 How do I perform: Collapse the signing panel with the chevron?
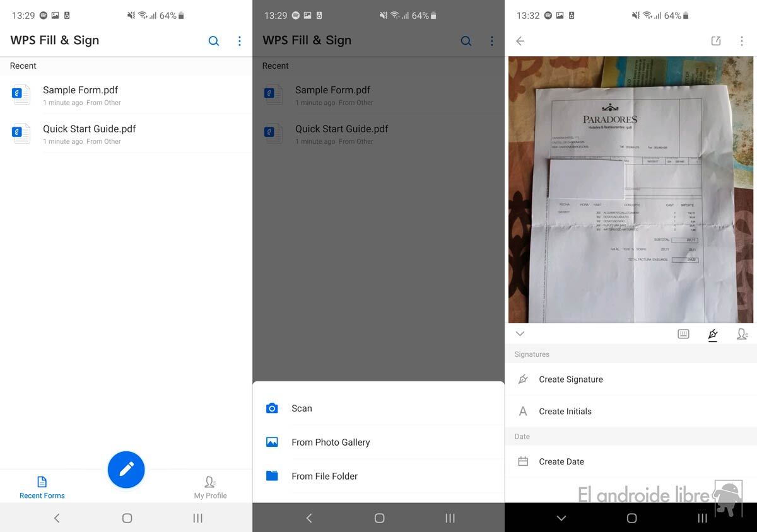coord(520,334)
